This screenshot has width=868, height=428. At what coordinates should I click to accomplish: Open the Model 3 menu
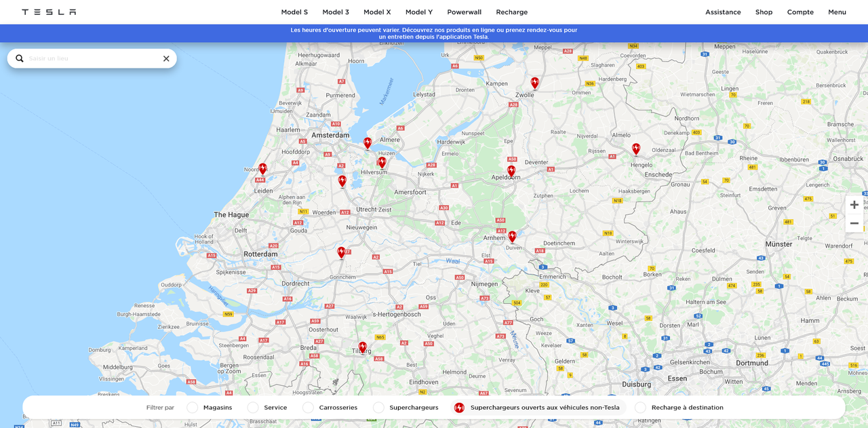[336, 12]
